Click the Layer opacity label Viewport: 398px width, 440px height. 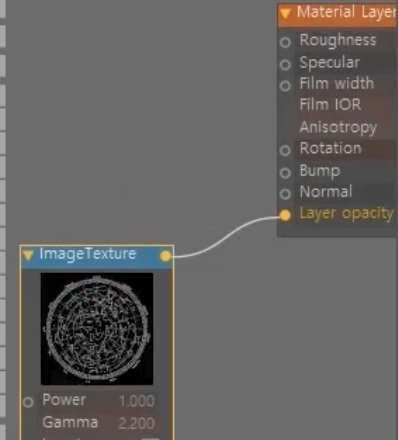pos(347,213)
